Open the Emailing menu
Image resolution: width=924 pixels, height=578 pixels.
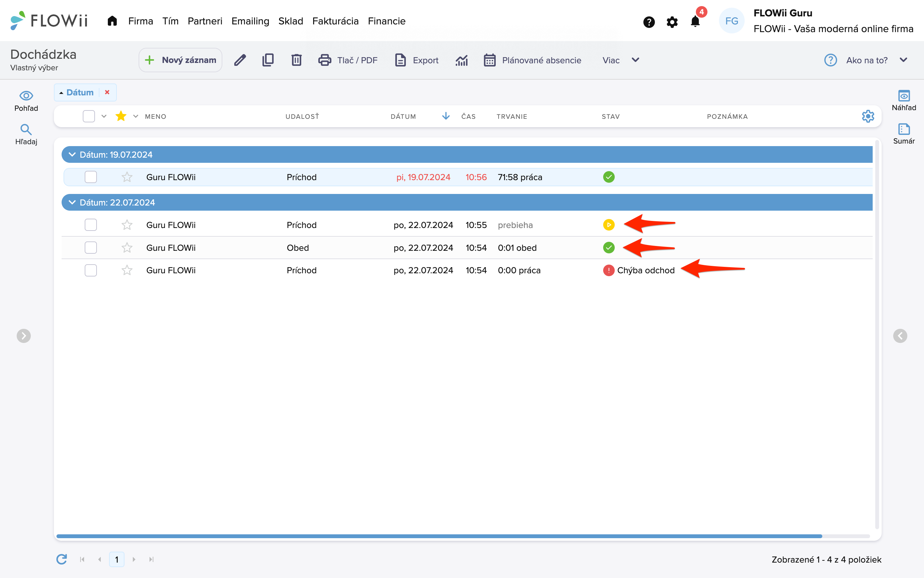pos(250,21)
